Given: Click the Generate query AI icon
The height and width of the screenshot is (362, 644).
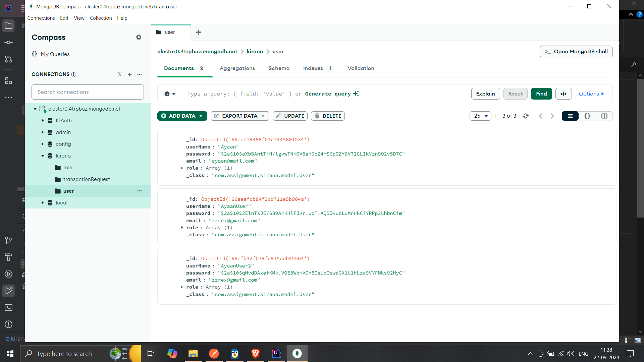Looking at the screenshot, I should [x=356, y=93].
